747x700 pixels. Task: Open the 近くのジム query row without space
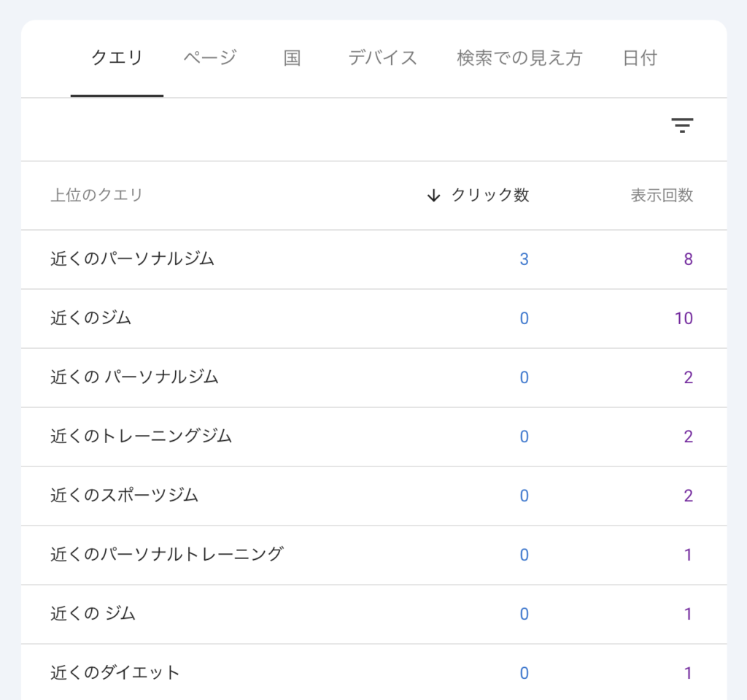90,318
